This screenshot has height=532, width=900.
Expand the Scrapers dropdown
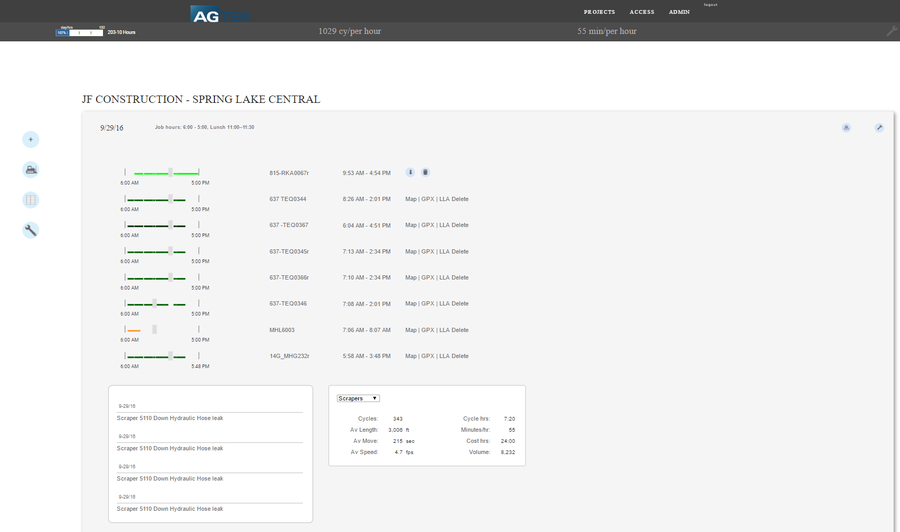click(x=358, y=398)
